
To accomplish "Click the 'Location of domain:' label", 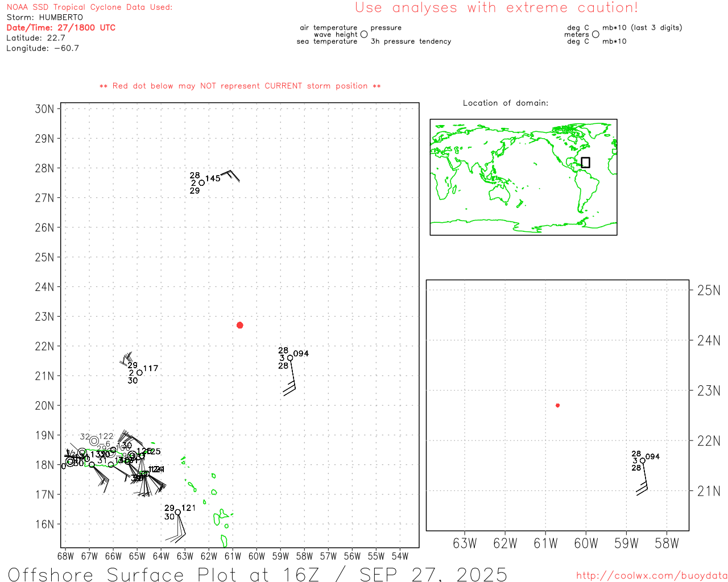I will 506,103.
